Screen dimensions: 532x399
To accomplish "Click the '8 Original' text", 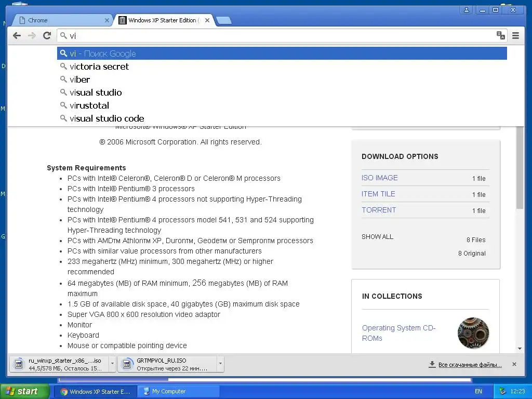I will [472, 254].
